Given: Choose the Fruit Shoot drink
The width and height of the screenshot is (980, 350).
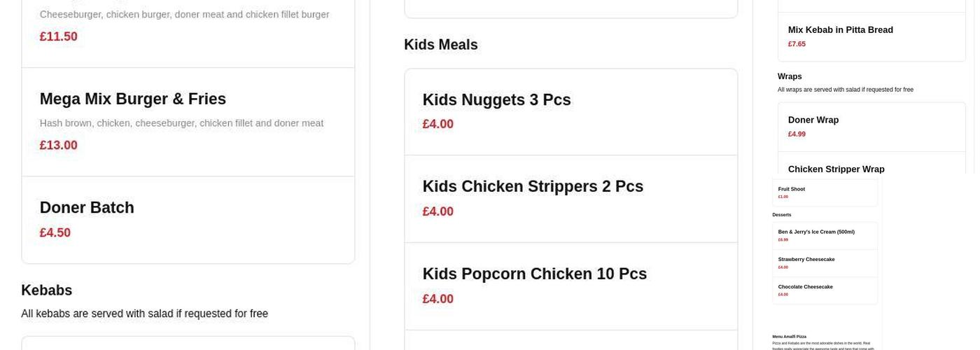Looking at the screenshot, I should 792,189.
